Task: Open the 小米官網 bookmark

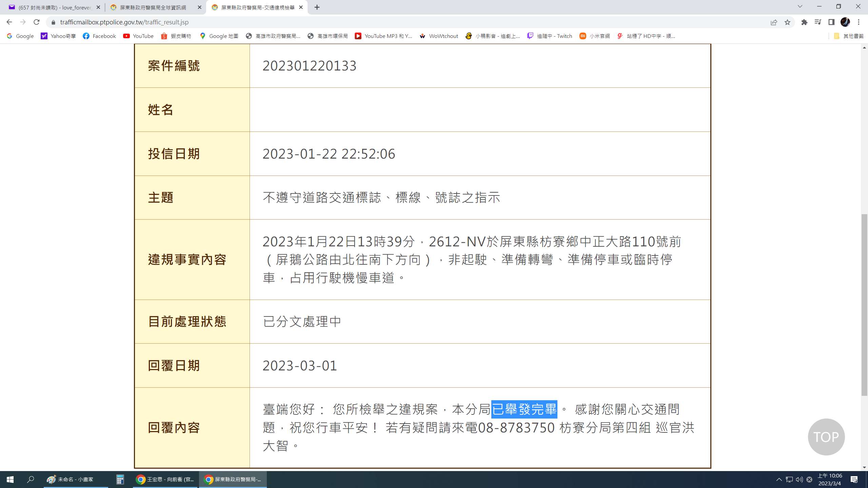Action: [x=595, y=36]
